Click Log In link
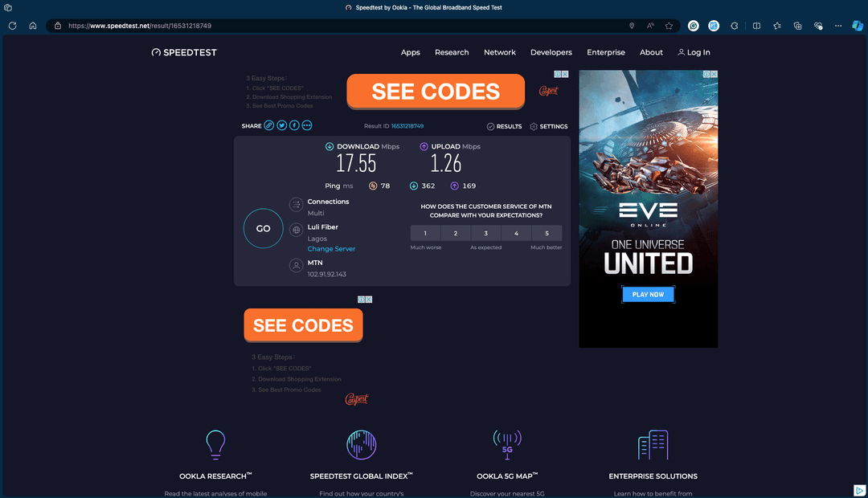 click(x=694, y=52)
